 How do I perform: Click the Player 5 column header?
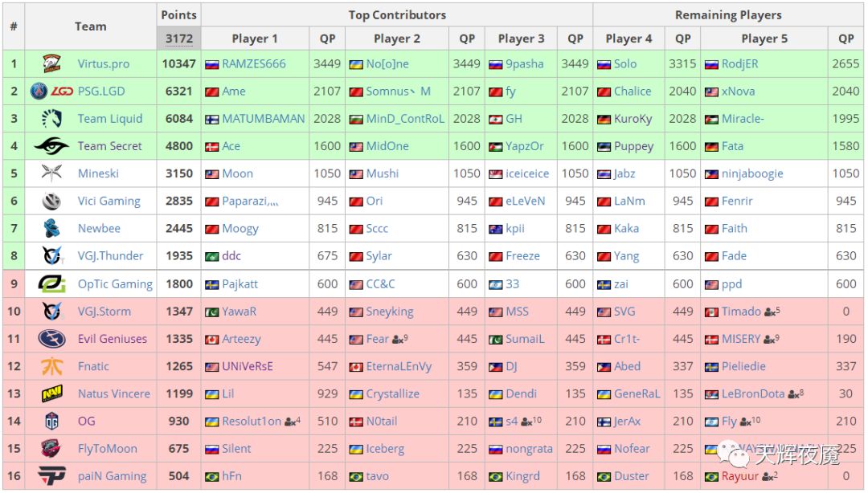[764, 39]
